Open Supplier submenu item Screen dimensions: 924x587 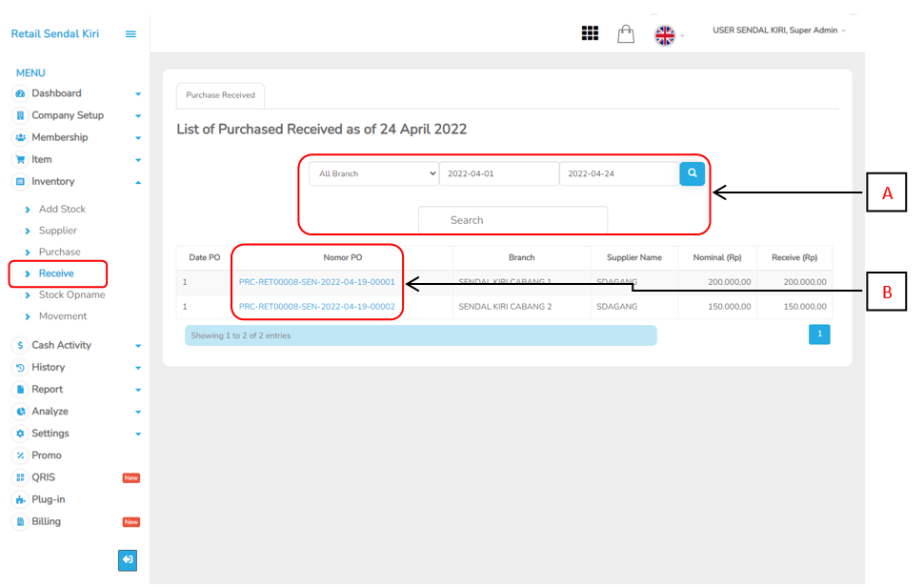(x=58, y=231)
